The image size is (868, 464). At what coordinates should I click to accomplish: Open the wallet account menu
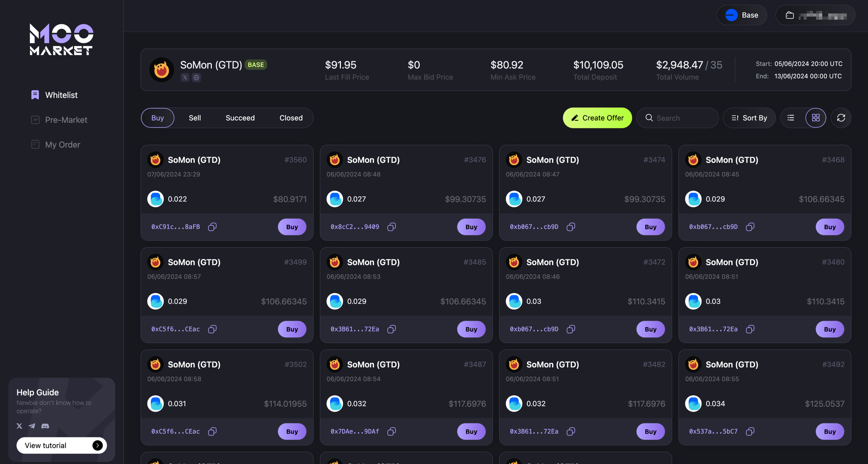[815, 15]
